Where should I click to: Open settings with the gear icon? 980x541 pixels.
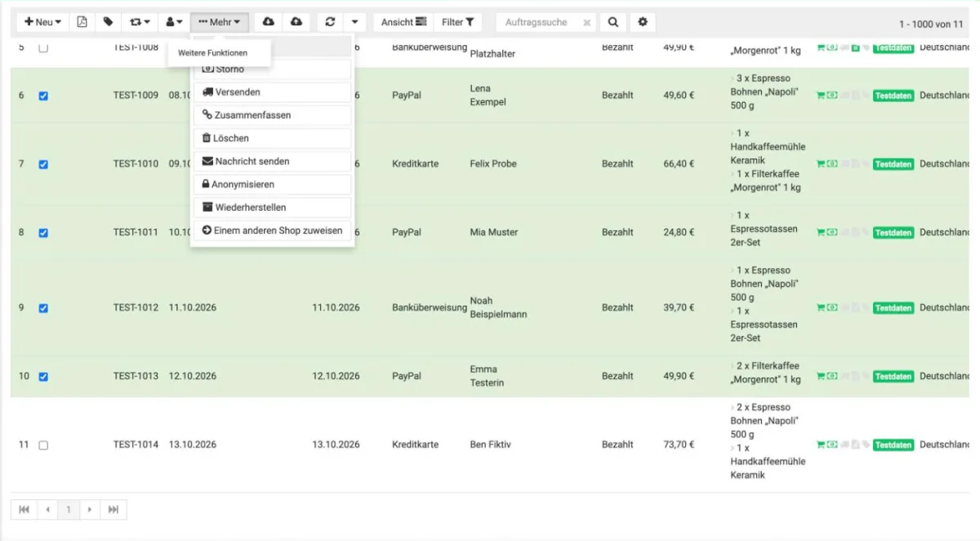[643, 22]
